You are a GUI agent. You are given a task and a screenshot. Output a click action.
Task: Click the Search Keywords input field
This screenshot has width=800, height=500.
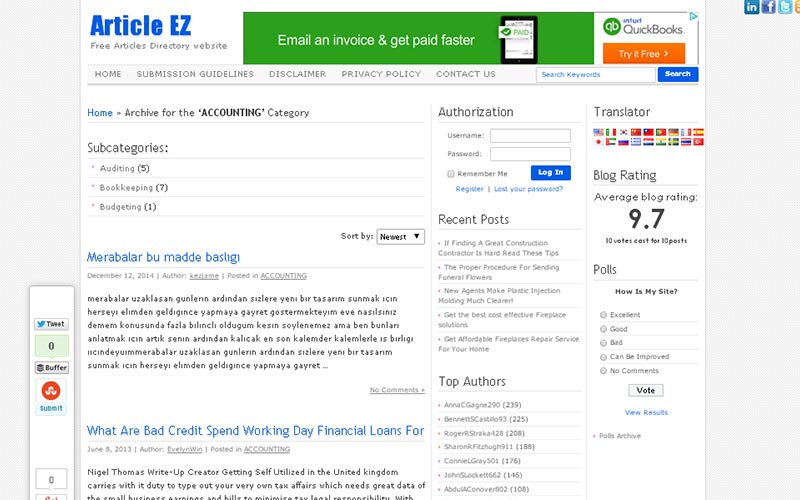(x=595, y=74)
